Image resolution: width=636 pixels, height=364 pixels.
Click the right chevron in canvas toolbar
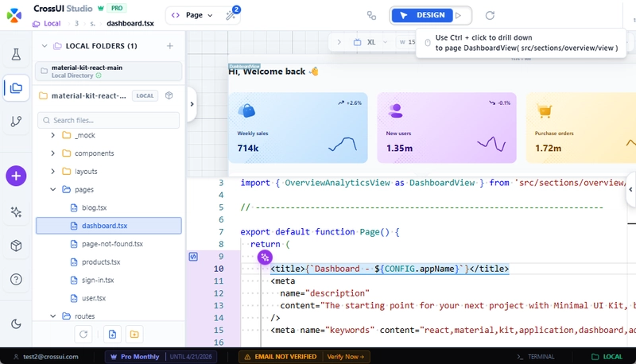point(339,42)
